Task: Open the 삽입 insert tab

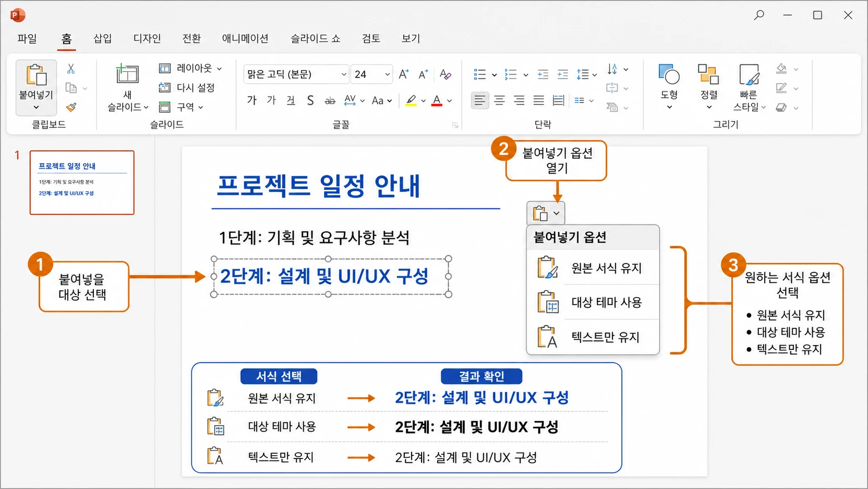Action: 103,38
